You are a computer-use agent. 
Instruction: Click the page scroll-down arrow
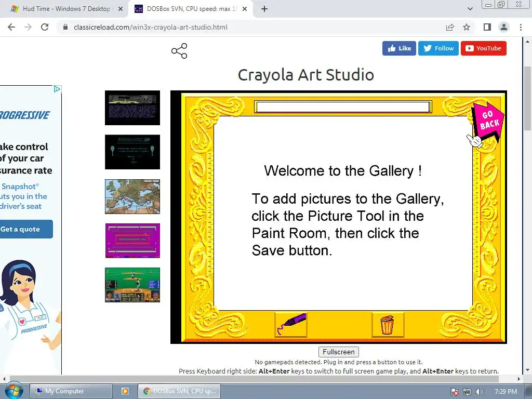pos(527,370)
